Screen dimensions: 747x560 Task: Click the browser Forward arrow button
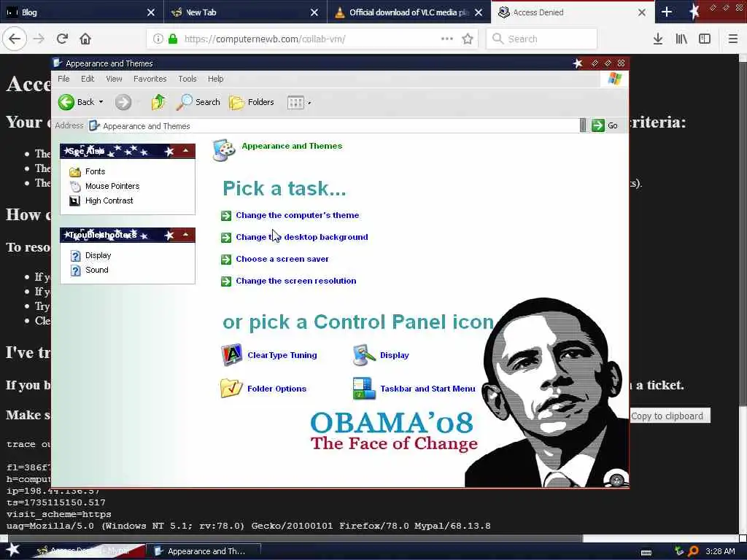click(x=39, y=39)
